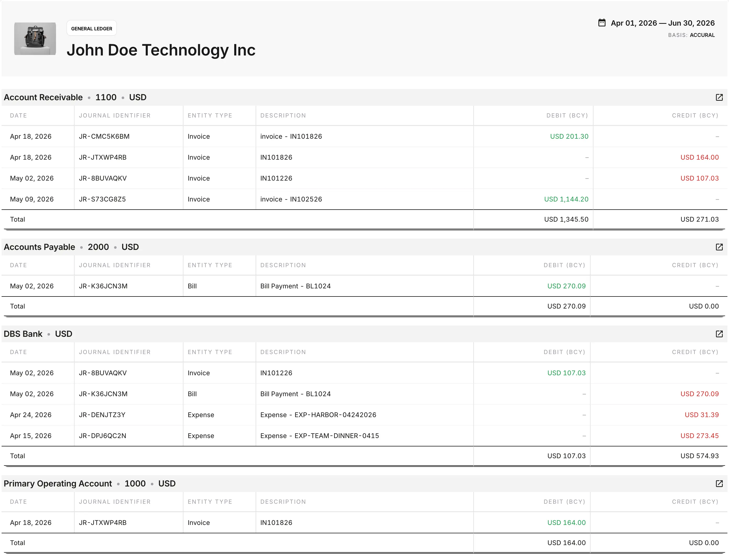Screen dimensions: 729x560
Task: Click debit amount USD 1,144.20
Action: (x=566, y=199)
